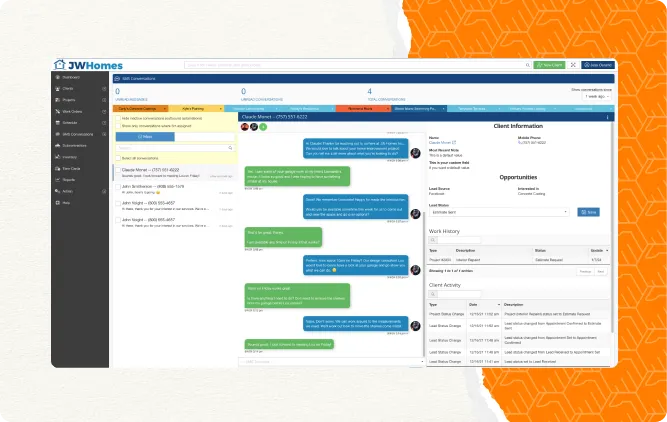Click Save button beside Lead Status

point(588,212)
